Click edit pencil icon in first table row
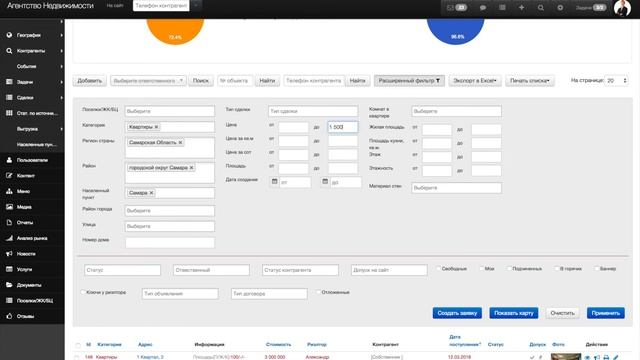 [616, 357]
